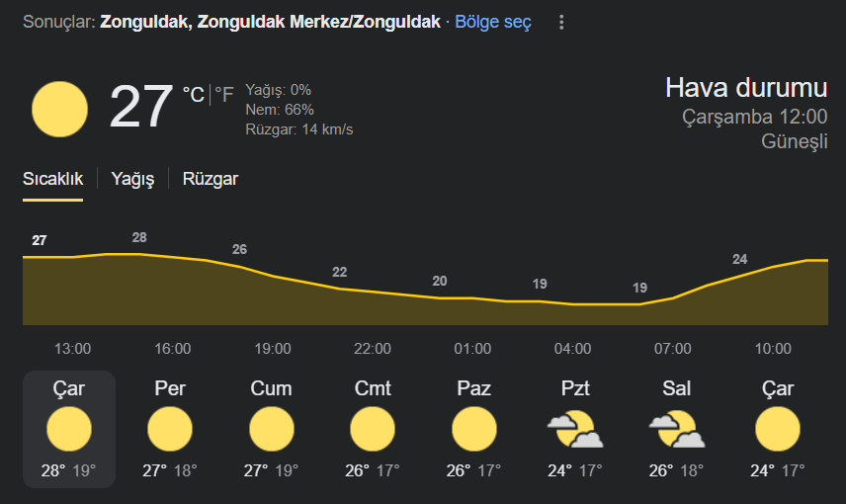Viewport: 846px width, 504px height.
Task: Click the large current sunny weather icon
Action: tap(59, 109)
